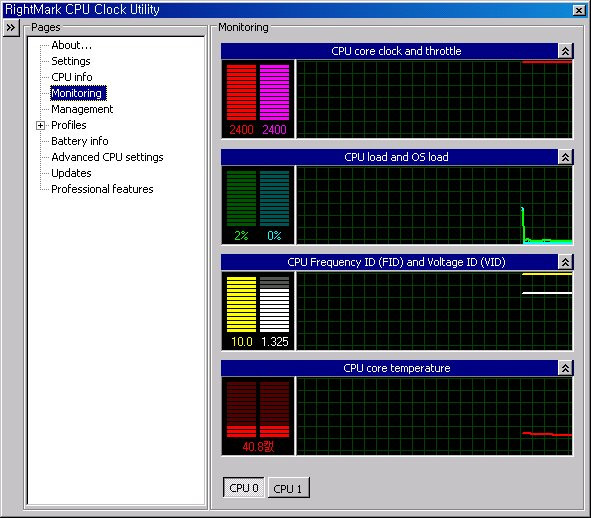Switch monitoring to CPU 1
Viewport: 591px width, 518px height.
tap(289, 488)
